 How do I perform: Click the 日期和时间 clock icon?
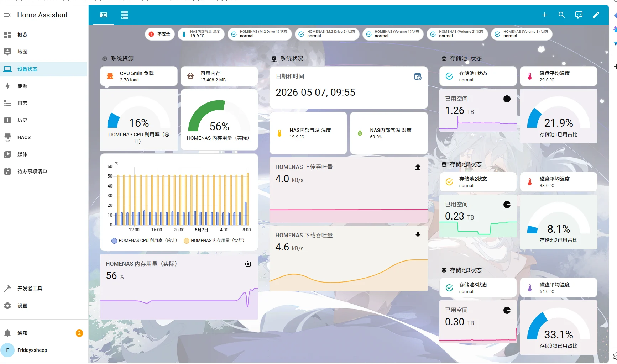tap(418, 77)
